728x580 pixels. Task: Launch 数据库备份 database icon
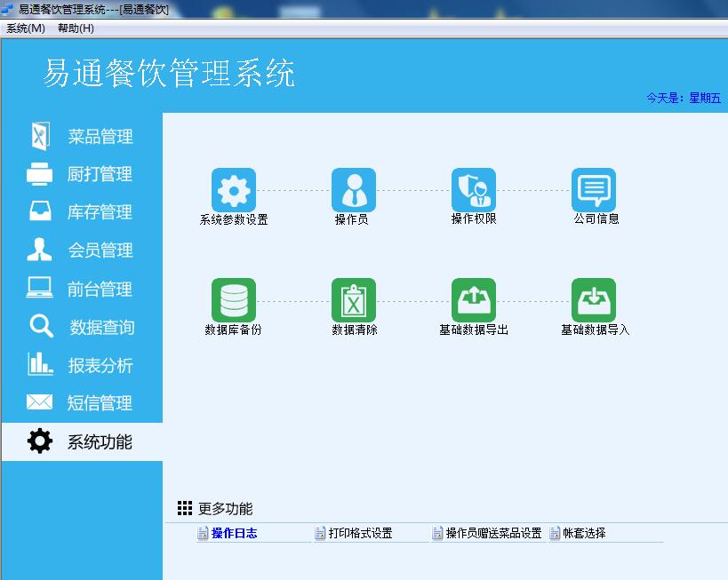[234, 299]
